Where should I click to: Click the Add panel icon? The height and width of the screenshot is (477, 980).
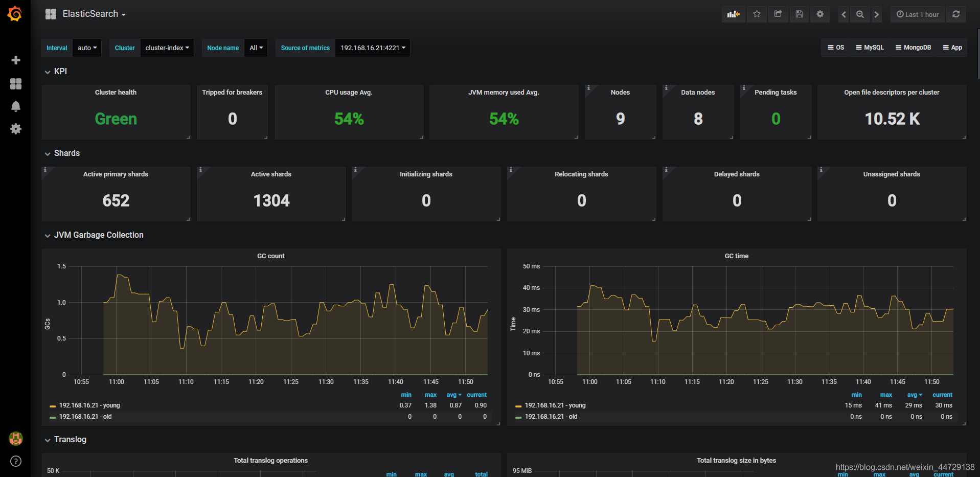734,14
